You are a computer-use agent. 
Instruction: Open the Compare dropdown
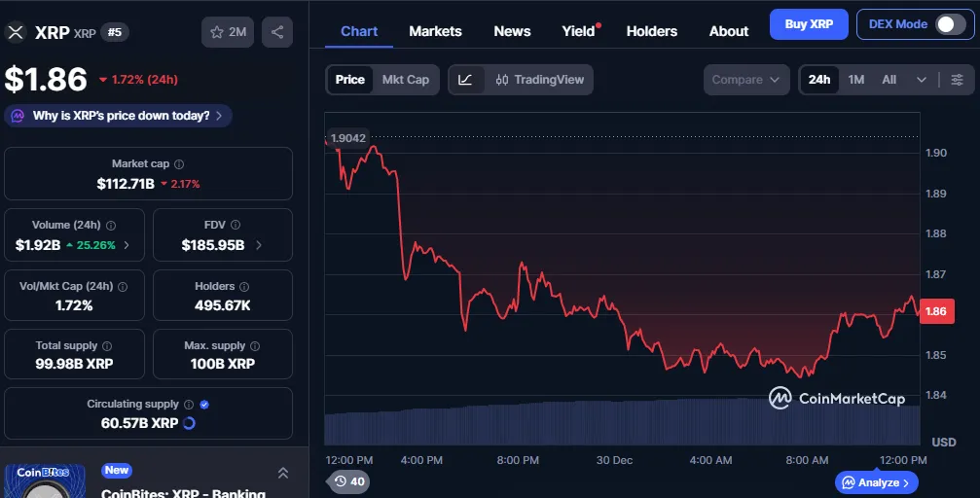(x=746, y=80)
